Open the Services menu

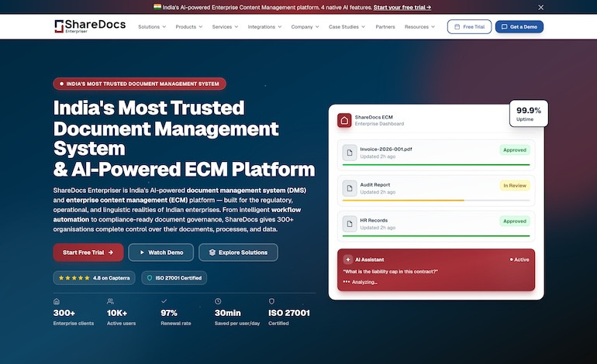225,26
